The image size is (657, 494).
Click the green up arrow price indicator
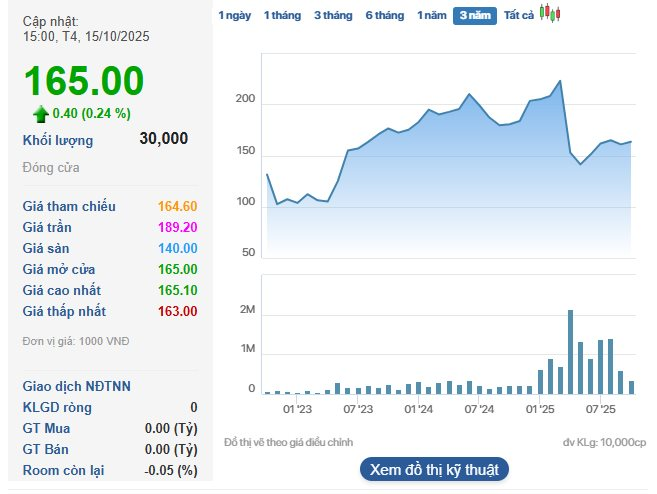point(41,113)
